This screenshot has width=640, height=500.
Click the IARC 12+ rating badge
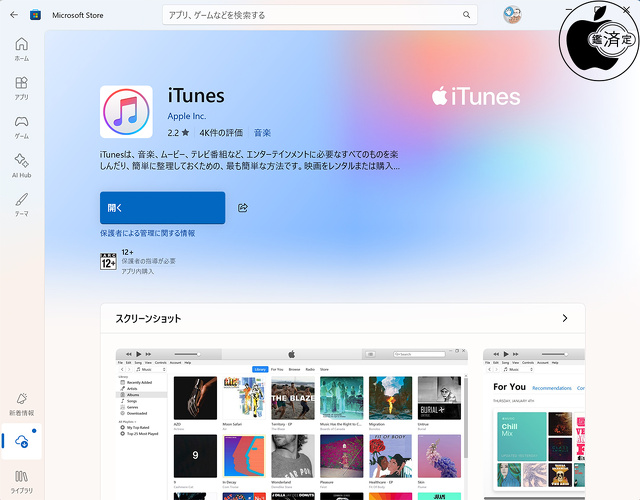click(108, 262)
